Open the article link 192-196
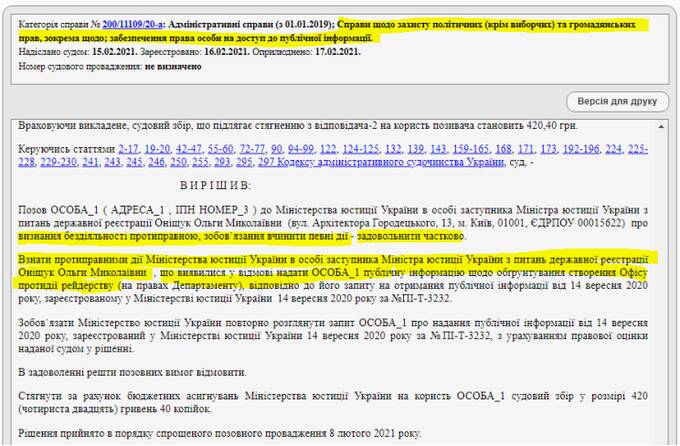Viewport: 680px width, 446px height. pos(581,149)
